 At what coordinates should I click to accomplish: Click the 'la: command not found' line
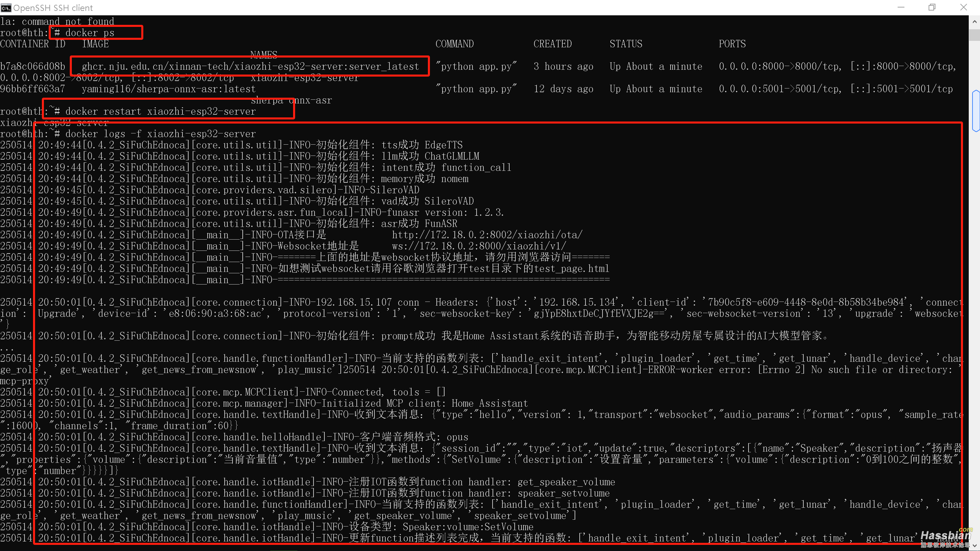[57, 22]
